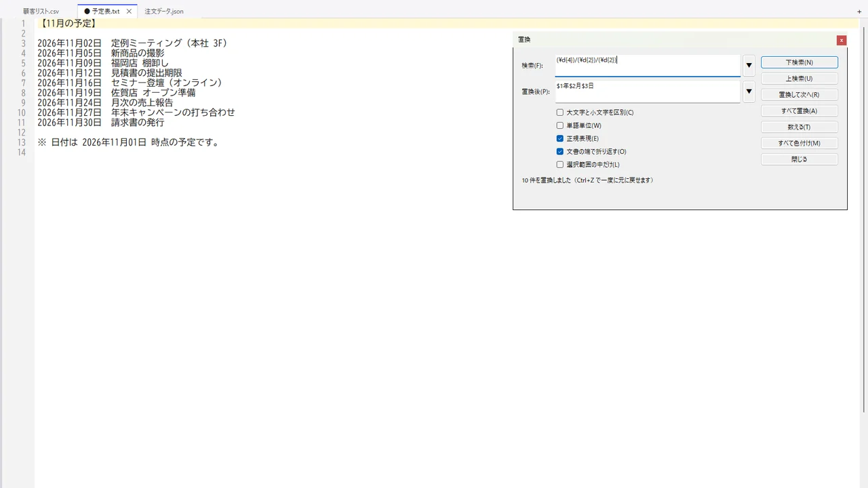Disable 文書の端で折り返す(O) checkbox
Screen dimensions: 868x488
coord(560,152)
